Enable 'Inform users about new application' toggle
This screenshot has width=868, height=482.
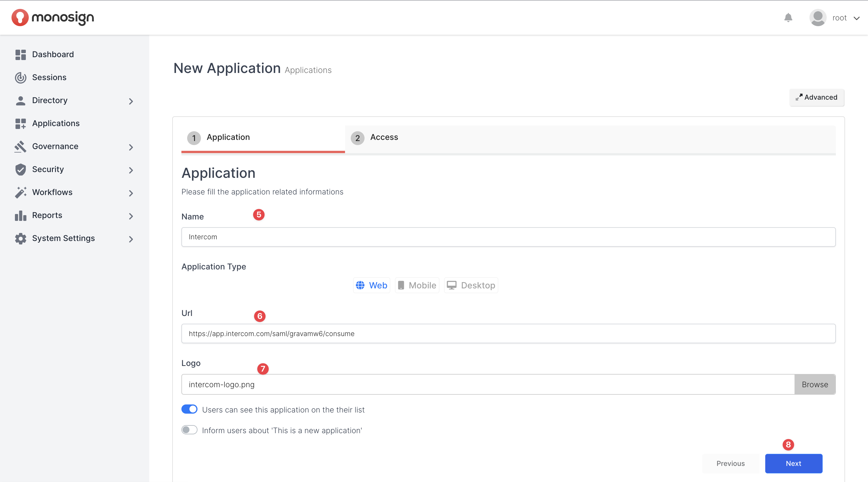[x=189, y=430]
